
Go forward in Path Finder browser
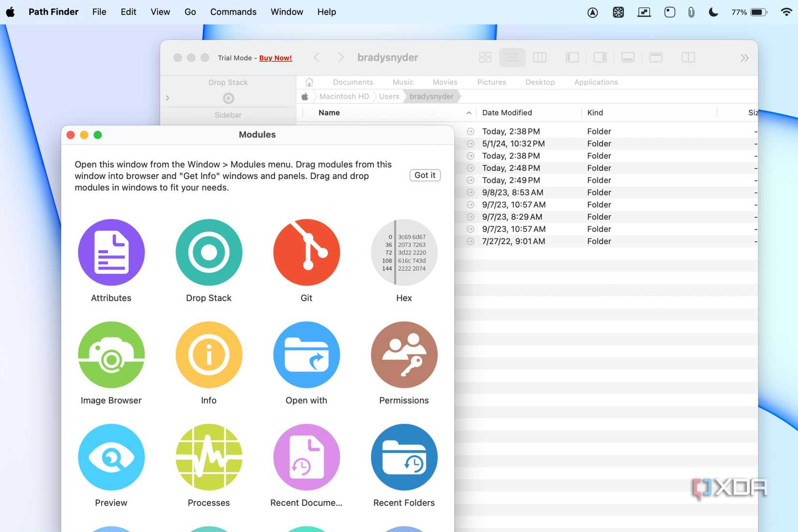click(341, 58)
